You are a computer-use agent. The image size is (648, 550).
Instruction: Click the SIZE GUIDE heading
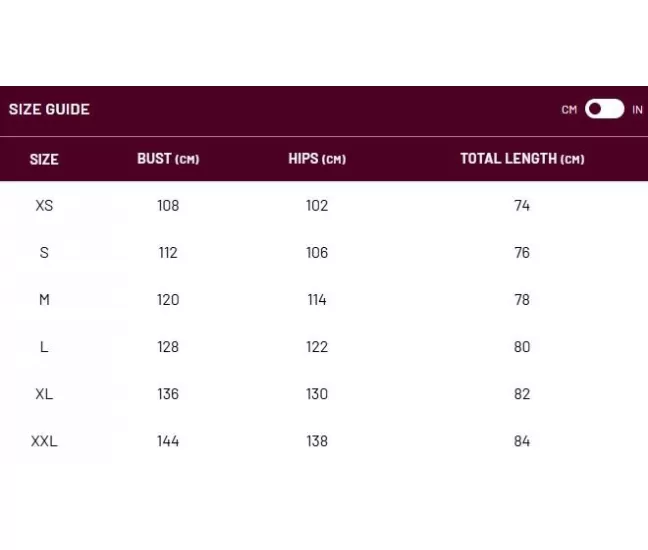(49, 109)
